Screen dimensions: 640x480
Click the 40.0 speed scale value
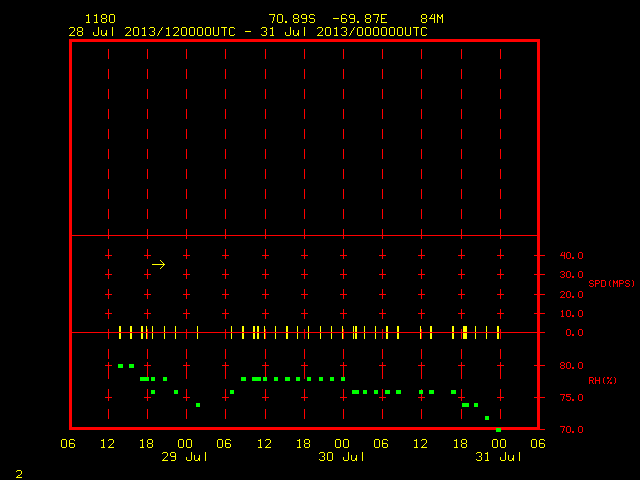(x=571, y=256)
